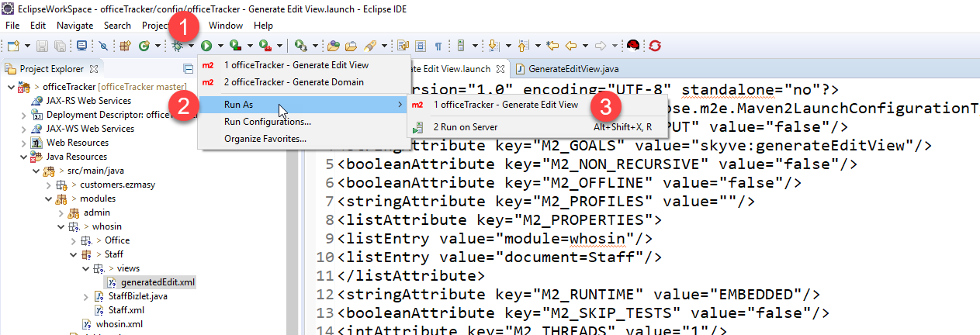980x335 pixels.
Task: Click the Save All toolbar icon
Action: click(60, 46)
